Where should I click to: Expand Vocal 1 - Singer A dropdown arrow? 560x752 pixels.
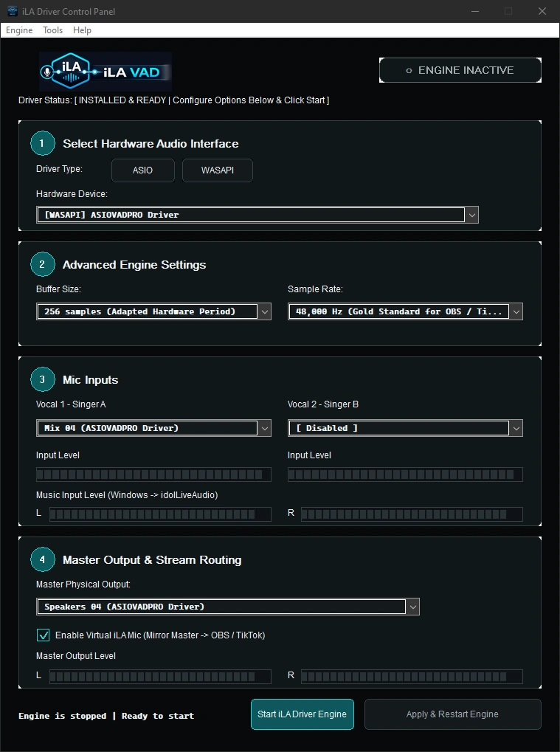[265, 428]
